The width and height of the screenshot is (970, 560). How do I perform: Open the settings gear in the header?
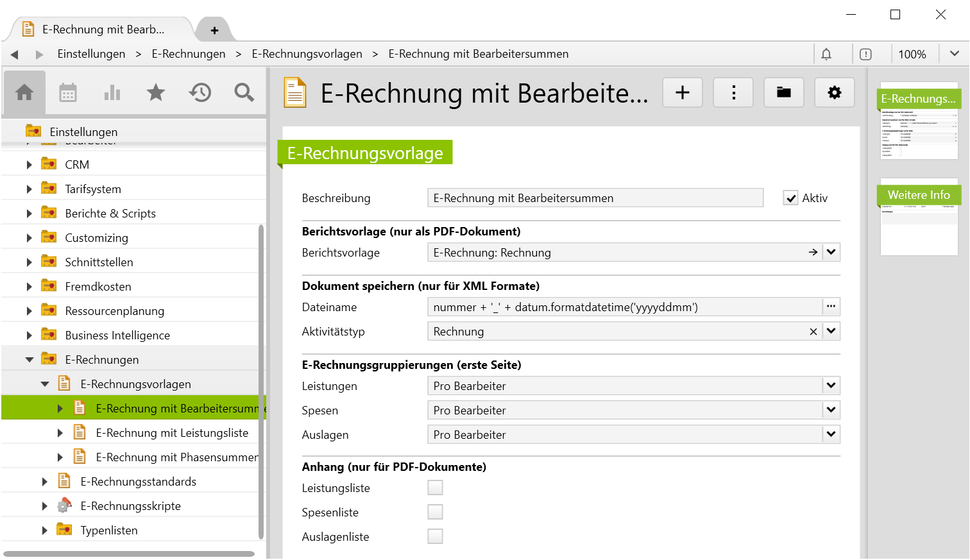834,93
